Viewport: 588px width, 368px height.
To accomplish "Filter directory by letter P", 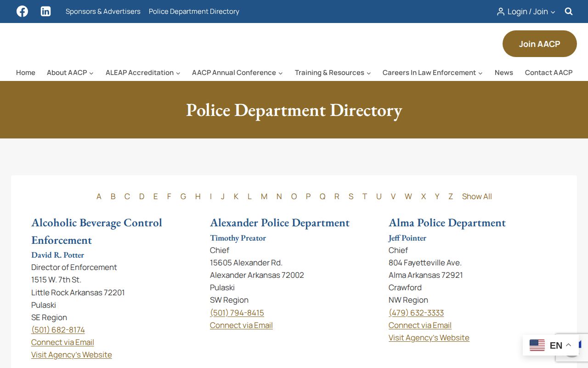I will click(308, 196).
